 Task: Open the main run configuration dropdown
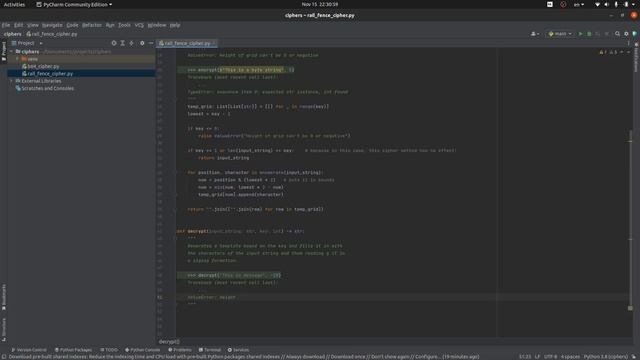click(x=560, y=34)
